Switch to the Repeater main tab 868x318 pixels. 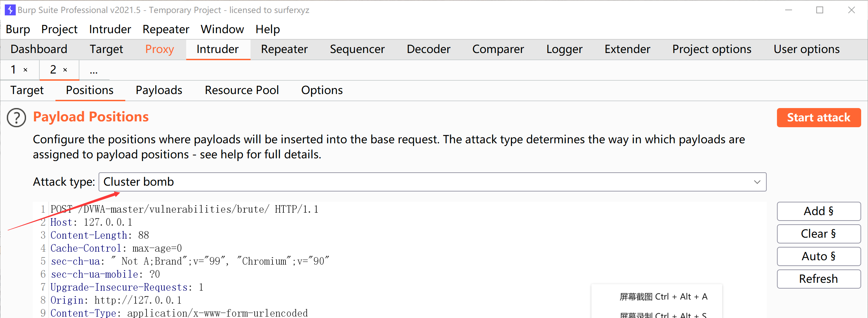[284, 50]
